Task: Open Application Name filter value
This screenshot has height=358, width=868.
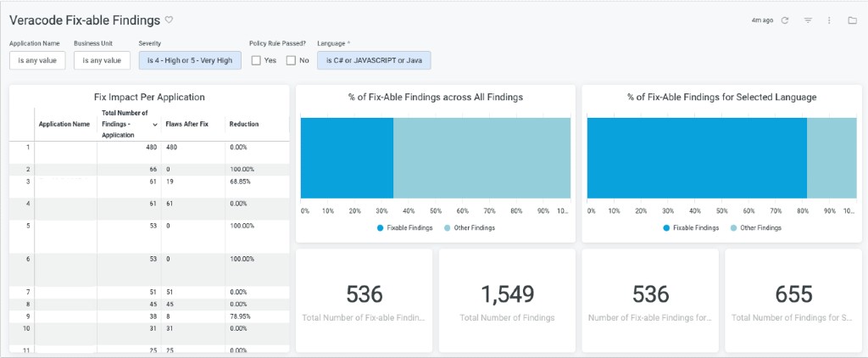Action: tap(37, 60)
